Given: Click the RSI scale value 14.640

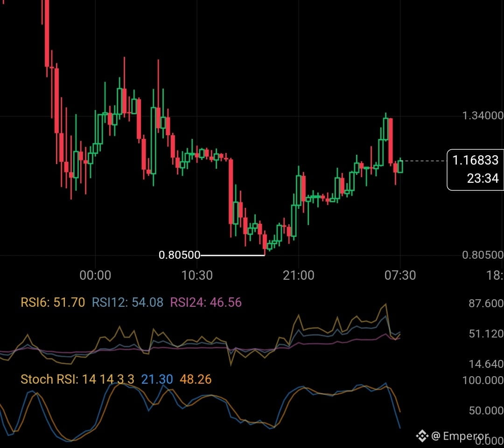Looking at the screenshot, I should click(x=486, y=364).
